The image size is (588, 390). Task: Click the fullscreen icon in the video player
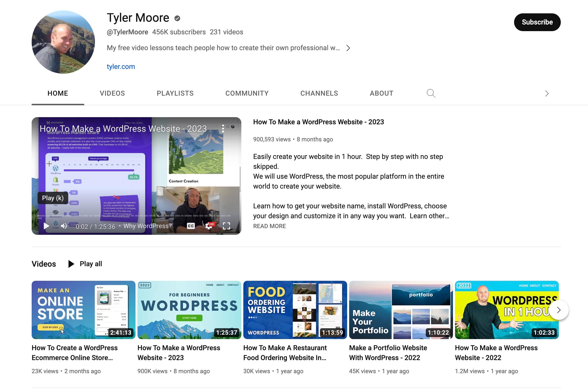227,226
